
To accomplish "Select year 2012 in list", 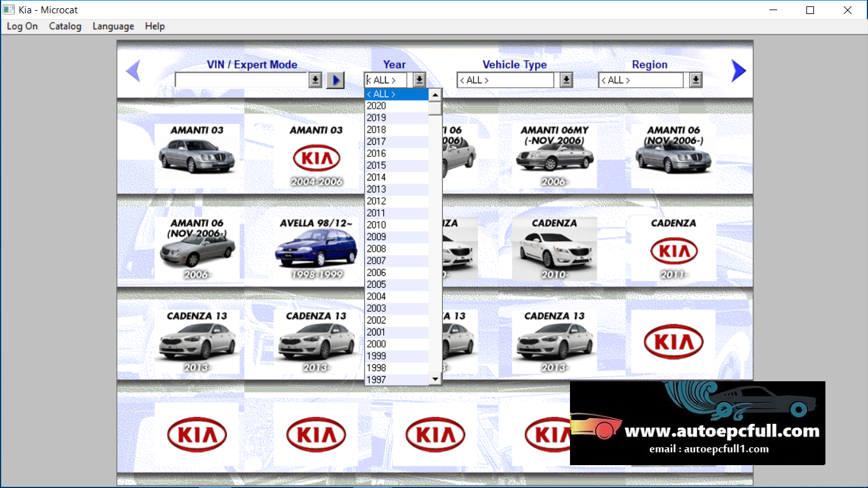I will pos(397,201).
